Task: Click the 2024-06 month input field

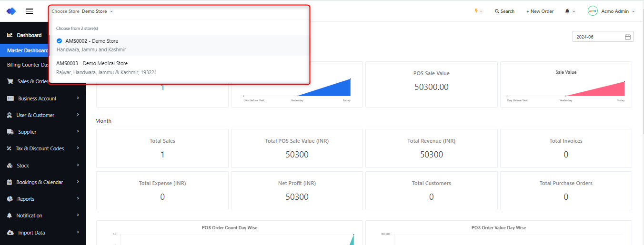Action: 598,37
